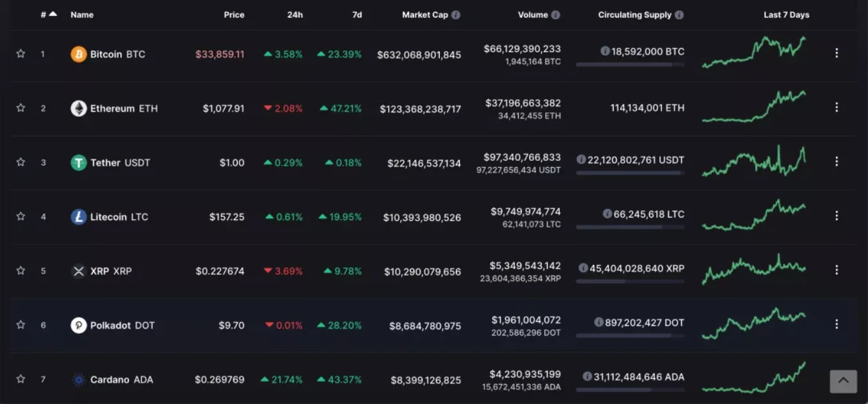
Task: Open the Ethereum row three-dot menu
Action: pos(836,108)
